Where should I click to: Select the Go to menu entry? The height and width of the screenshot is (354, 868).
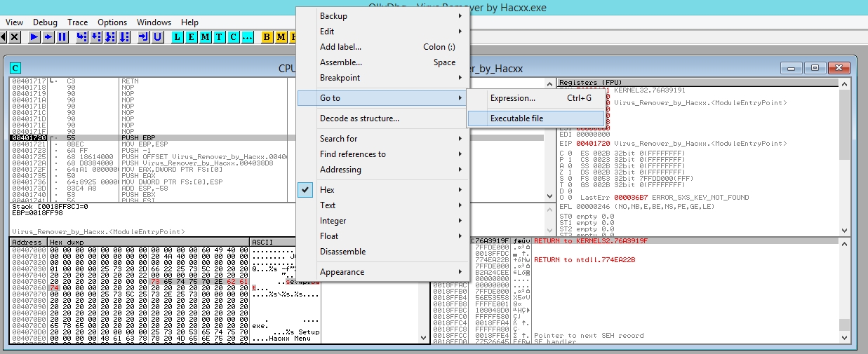pyautogui.click(x=382, y=98)
